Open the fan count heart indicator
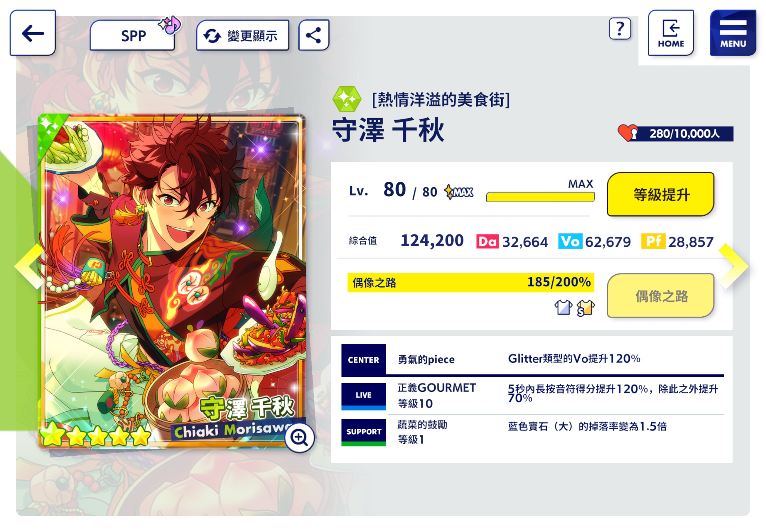The width and height of the screenshot is (766, 532). pyautogui.click(x=675, y=133)
